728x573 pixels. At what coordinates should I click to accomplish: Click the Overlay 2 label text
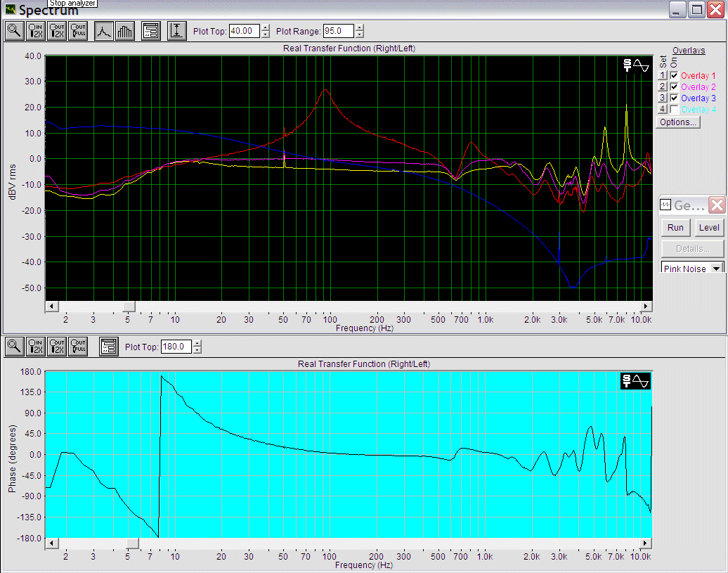[698, 87]
